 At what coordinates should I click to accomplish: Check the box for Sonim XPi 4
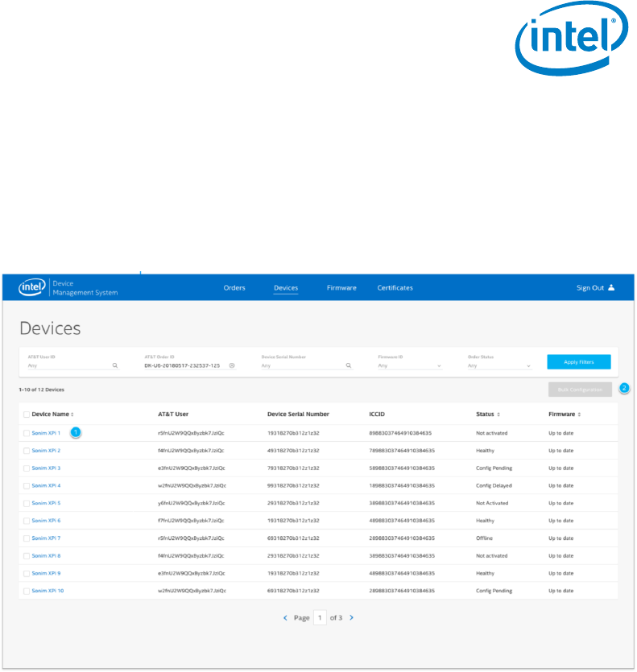[27, 486]
